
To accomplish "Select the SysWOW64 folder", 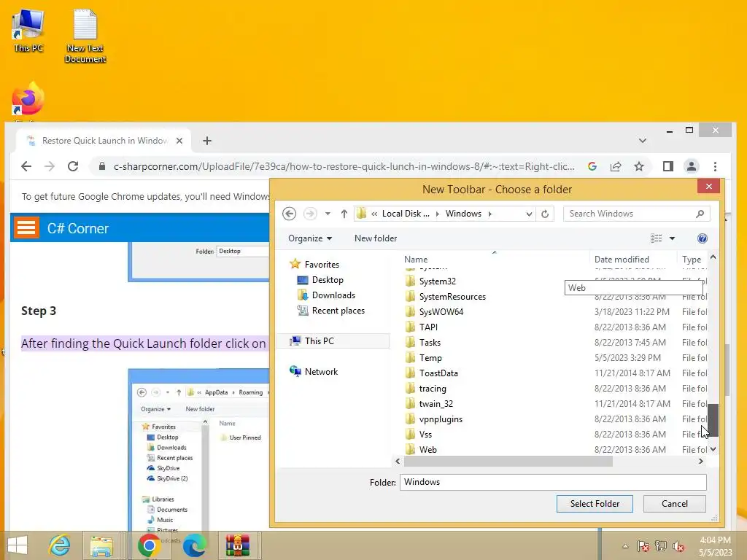I will pyautogui.click(x=441, y=312).
